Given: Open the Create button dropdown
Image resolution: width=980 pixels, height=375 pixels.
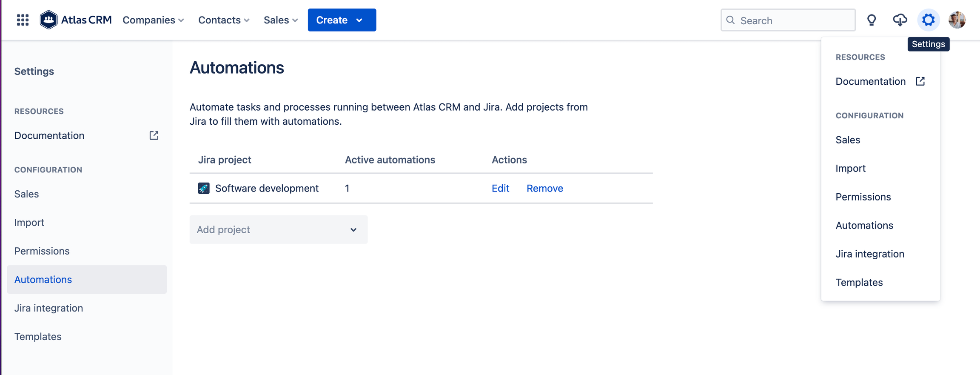Looking at the screenshot, I should 342,20.
